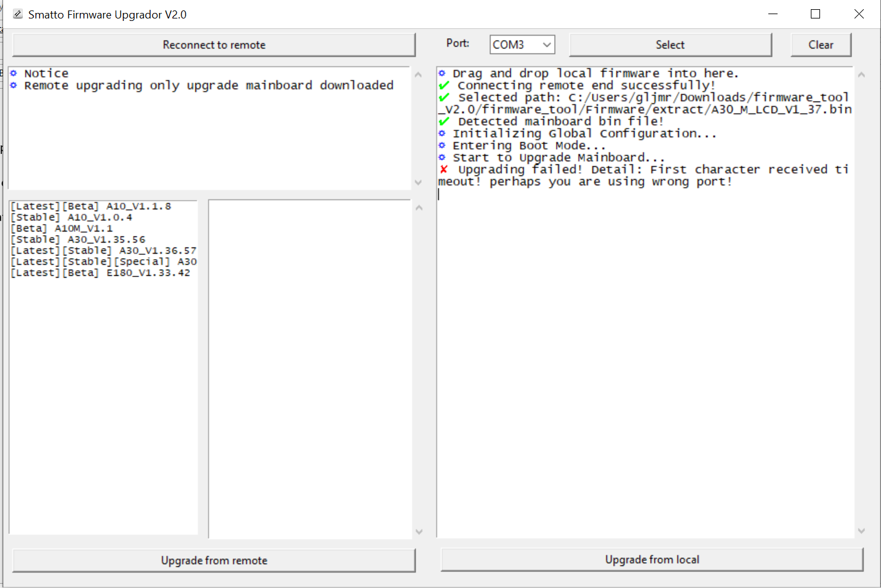The height and width of the screenshot is (588, 881).
Task: Click the blue icon beside 'Initializing Global Configuration...'
Action: [442, 133]
